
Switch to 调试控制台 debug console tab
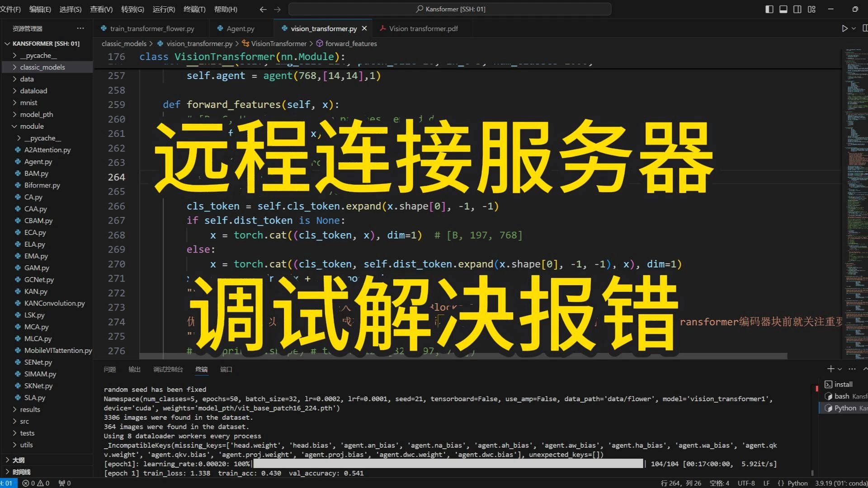pos(168,369)
